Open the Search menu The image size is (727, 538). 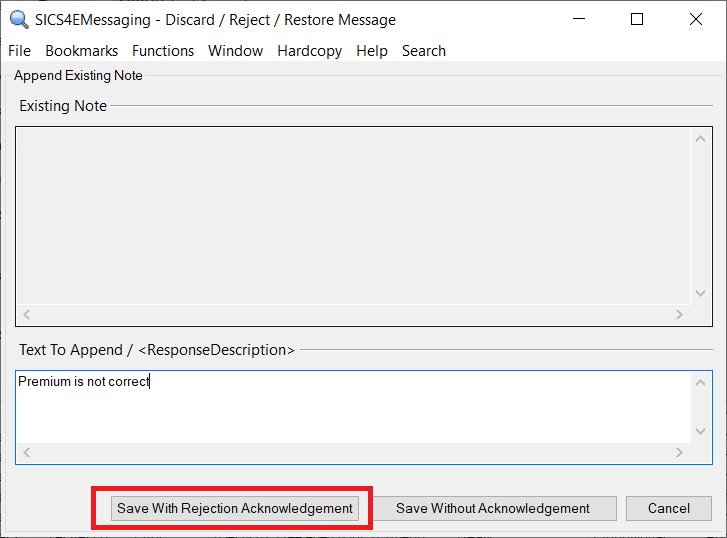(423, 51)
